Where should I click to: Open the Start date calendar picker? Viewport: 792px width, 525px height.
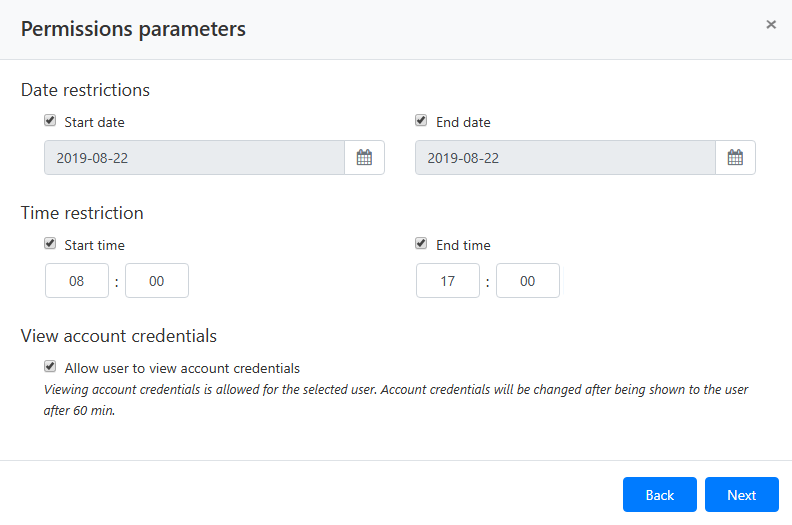[x=364, y=158]
